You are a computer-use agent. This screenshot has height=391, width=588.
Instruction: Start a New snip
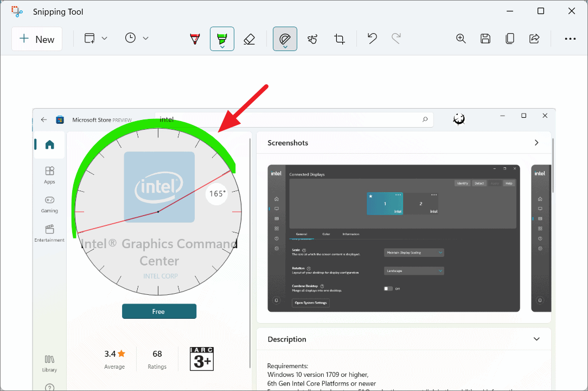pyautogui.click(x=37, y=39)
